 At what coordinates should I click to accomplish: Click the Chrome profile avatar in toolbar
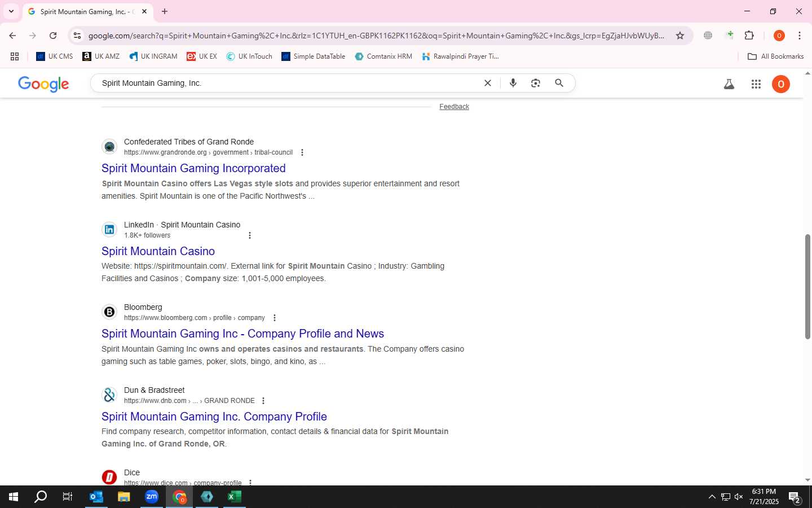[779, 36]
